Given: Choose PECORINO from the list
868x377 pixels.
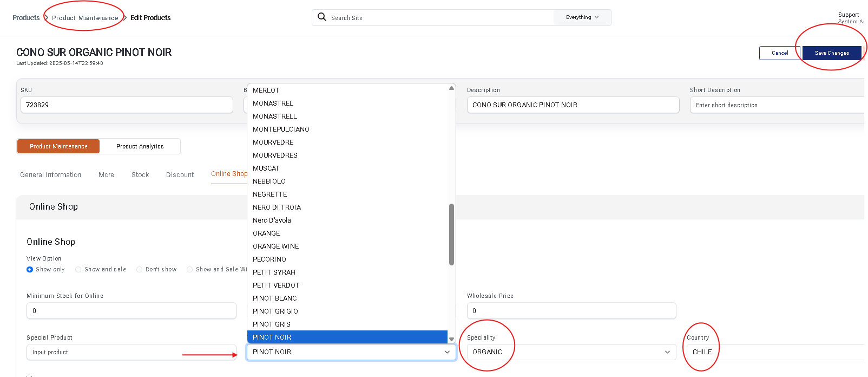Looking at the screenshot, I should tap(347, 259).
